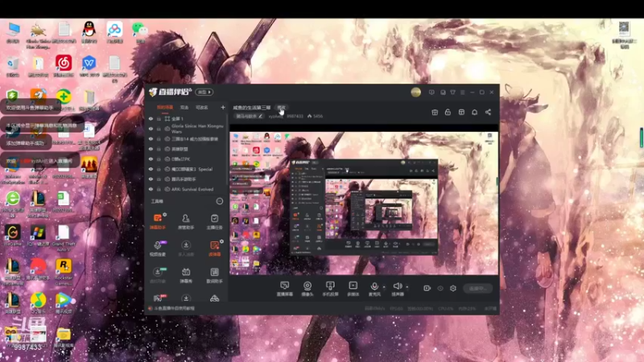Image resolution: width=644 pixels, height=362 pixels.
Task: Open the mode switch pill beside app logo
Action: pyautogui.click(x=204, y=92)
